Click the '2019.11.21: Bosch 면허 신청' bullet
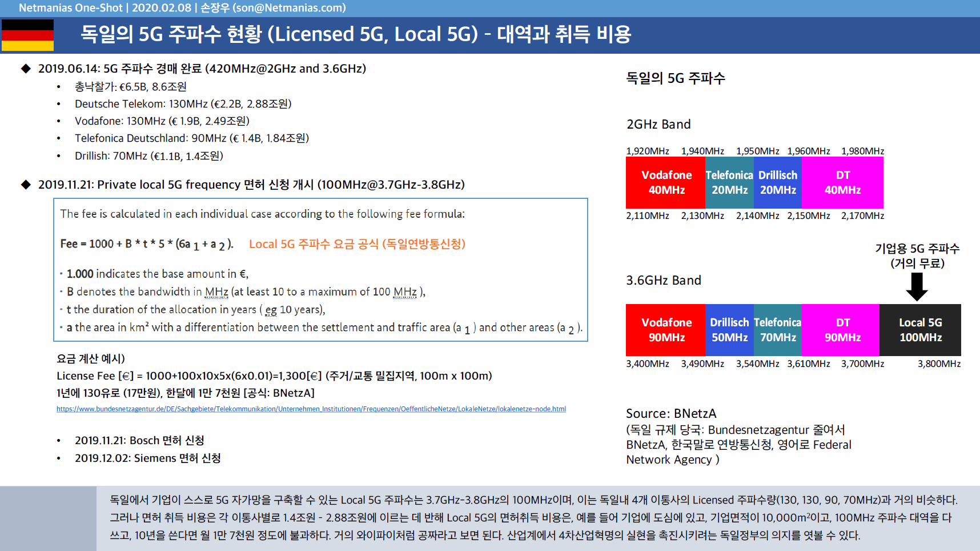This screenshot has width=980, height=551. tap(139, 441)
